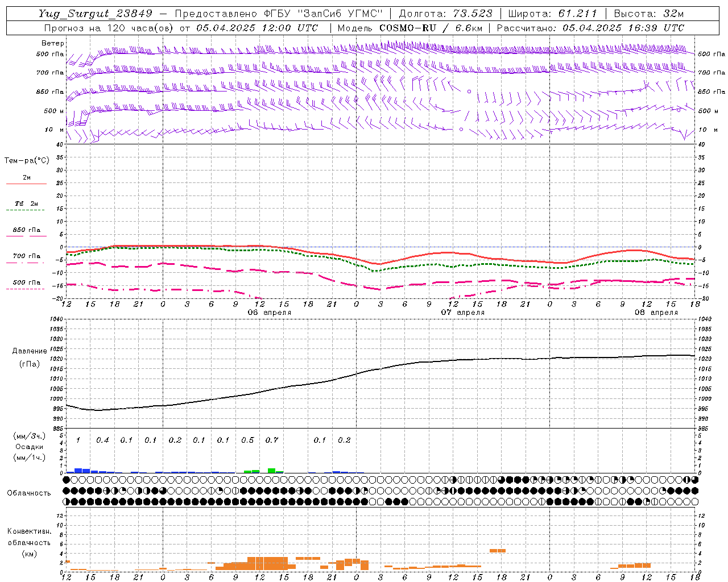
Task: Click the Облачность cloud cover label
Action: (x=29, y=493)
